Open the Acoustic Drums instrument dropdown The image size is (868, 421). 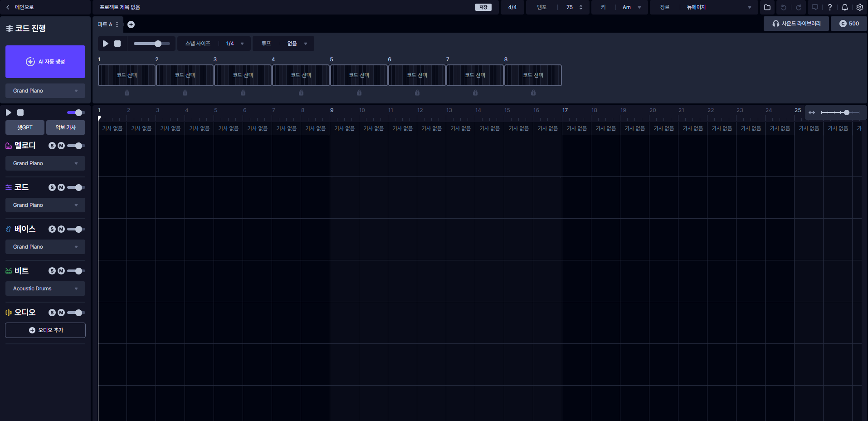tap(45, 289)
